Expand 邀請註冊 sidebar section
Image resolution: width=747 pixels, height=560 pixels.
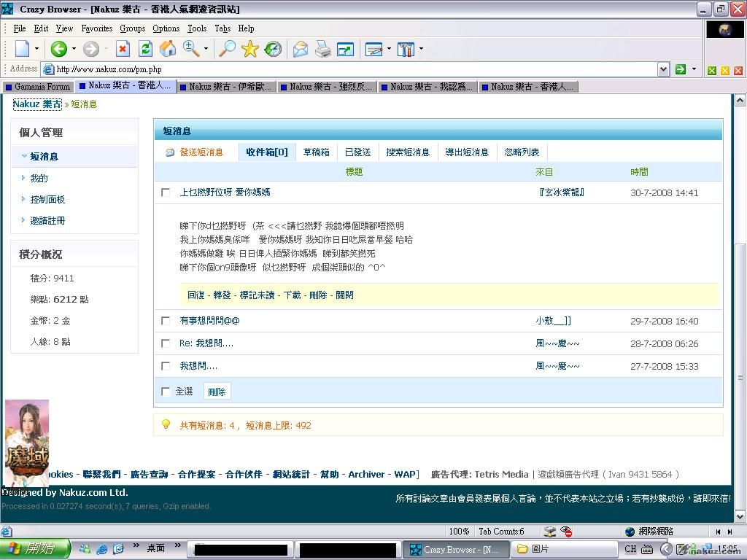(x=23, y=220)
